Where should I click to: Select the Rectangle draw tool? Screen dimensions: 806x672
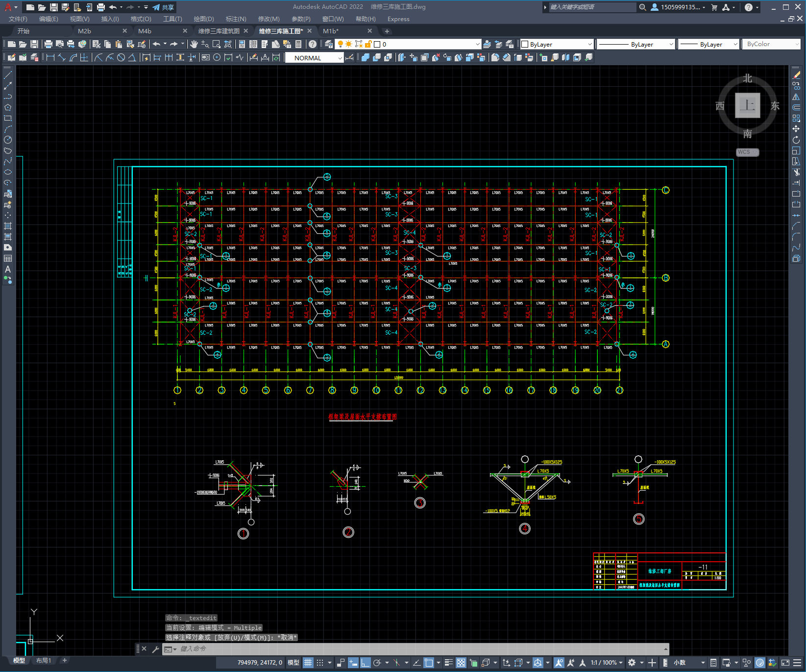8,118
